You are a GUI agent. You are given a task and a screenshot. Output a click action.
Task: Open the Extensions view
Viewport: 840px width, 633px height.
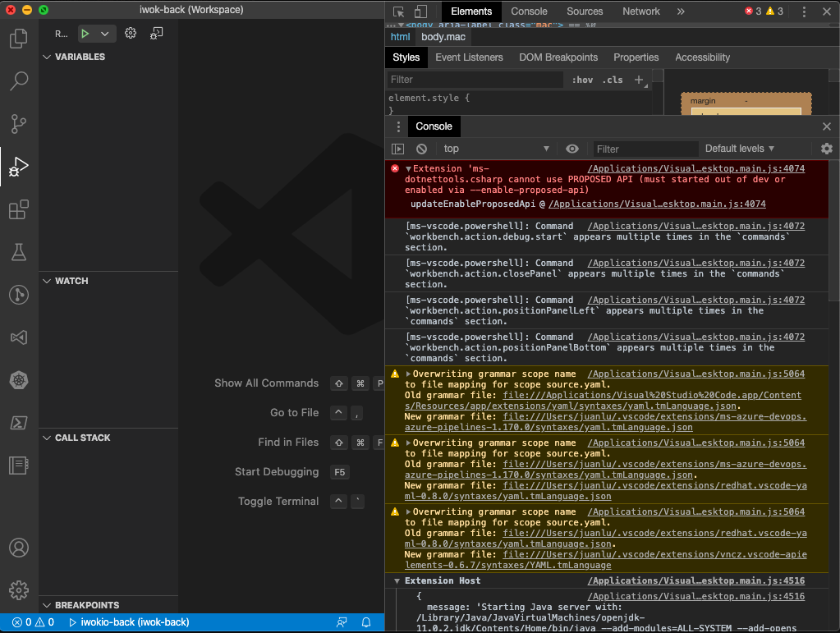click(x=19, y=209)
